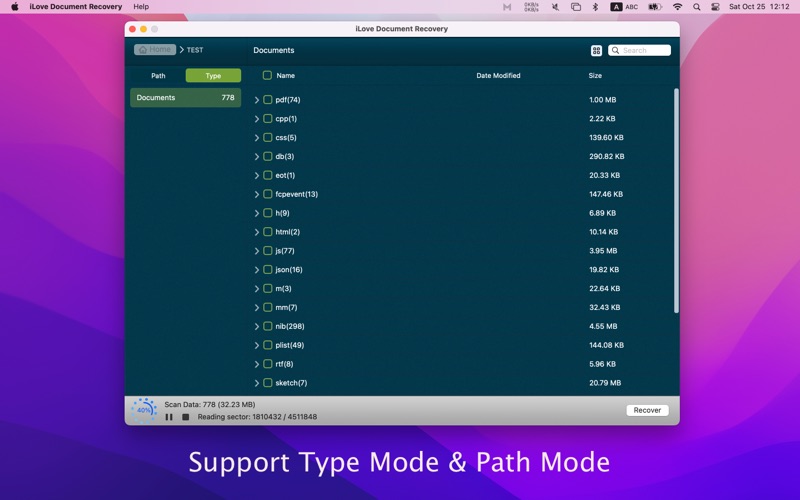
Task: Check the db(3) checkbox
Action: 267,156
